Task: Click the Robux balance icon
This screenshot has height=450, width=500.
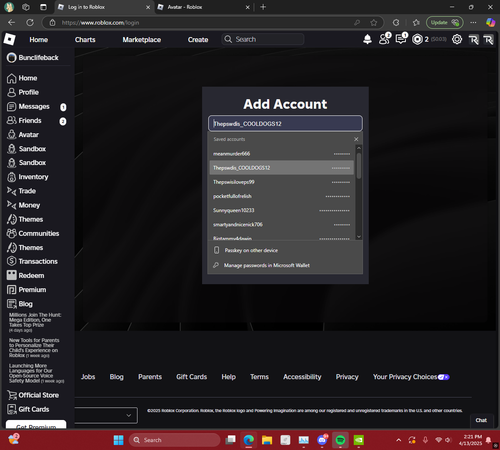Action: 417,40
